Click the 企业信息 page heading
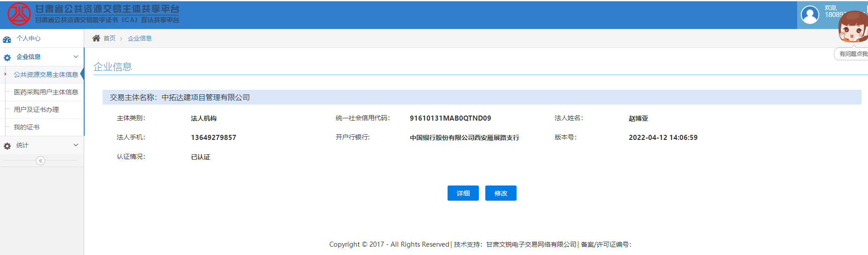 click(113, 67)
